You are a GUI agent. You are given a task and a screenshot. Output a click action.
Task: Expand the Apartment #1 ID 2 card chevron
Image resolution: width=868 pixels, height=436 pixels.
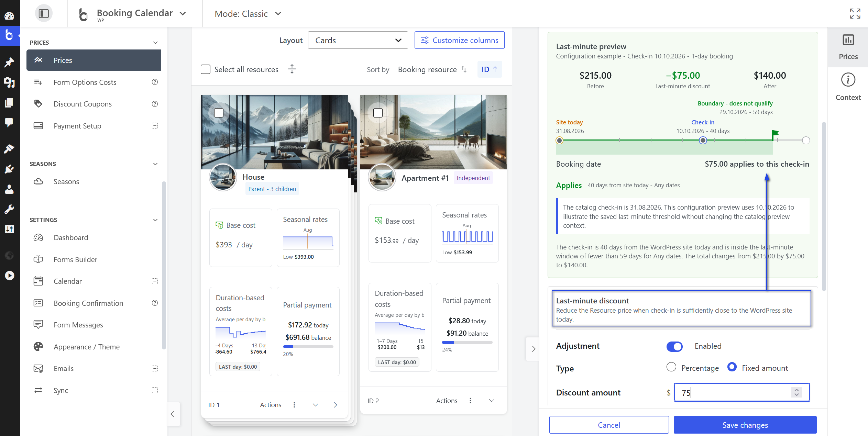click(492, 400)
